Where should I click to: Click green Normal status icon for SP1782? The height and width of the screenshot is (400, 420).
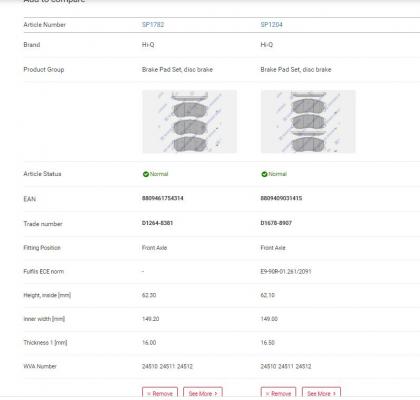click(x=146, y=174)
